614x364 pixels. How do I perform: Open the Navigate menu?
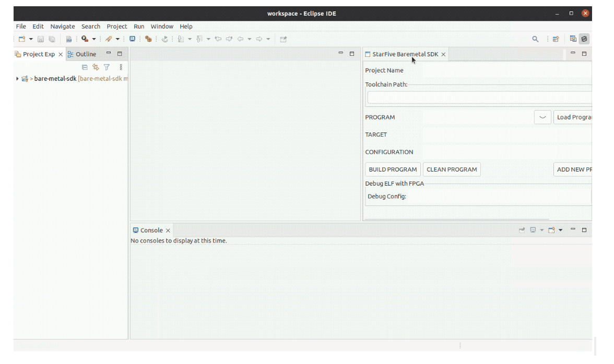tap(63, 26)
